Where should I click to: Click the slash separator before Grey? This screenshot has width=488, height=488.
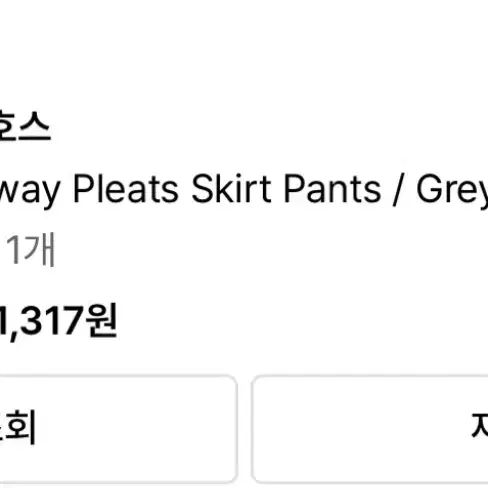[398, 189]
